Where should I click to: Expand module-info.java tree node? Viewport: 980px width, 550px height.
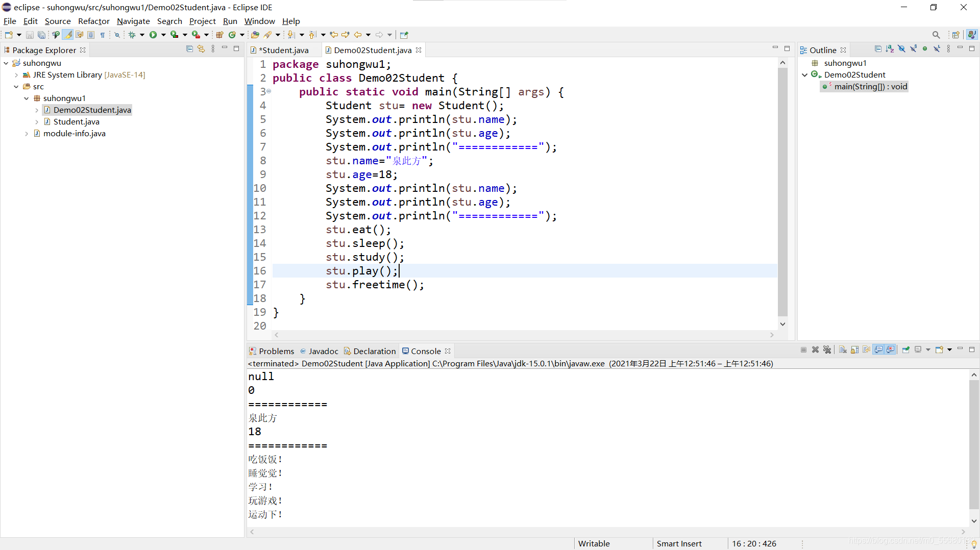pyautogui.click(x=27, y=133)
